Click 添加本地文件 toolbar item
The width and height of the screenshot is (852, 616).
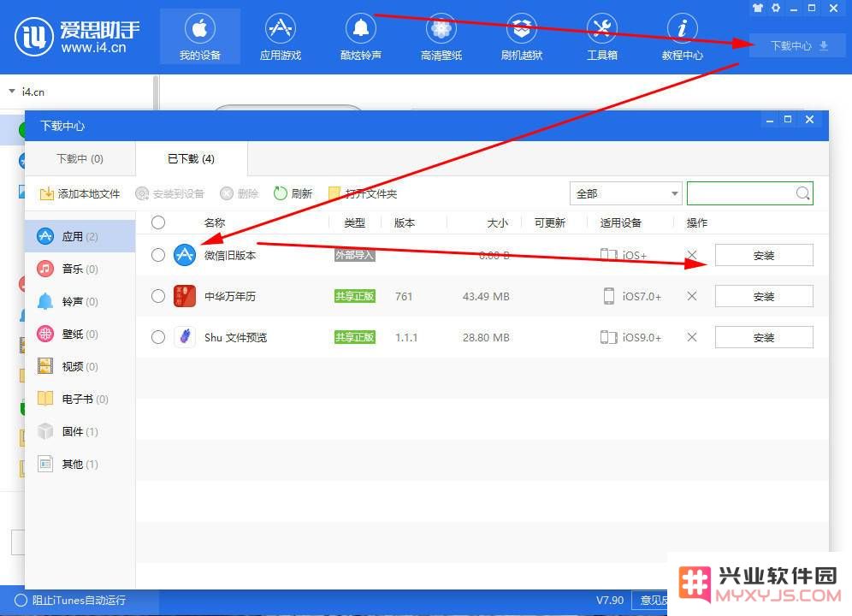[80, 193]
